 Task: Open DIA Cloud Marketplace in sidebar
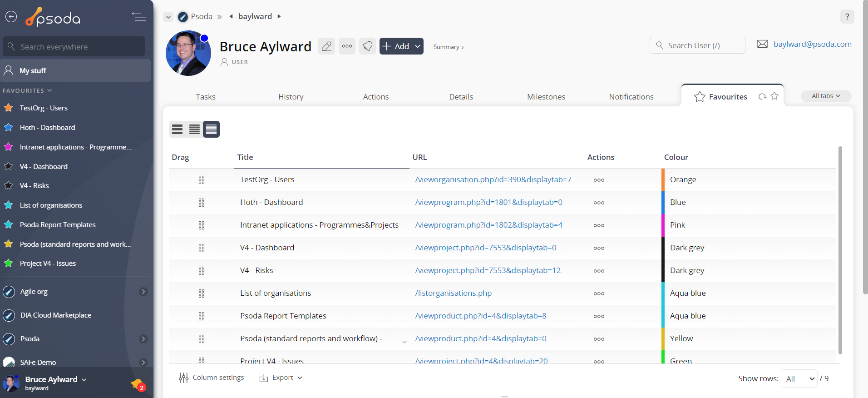[56, 315]
